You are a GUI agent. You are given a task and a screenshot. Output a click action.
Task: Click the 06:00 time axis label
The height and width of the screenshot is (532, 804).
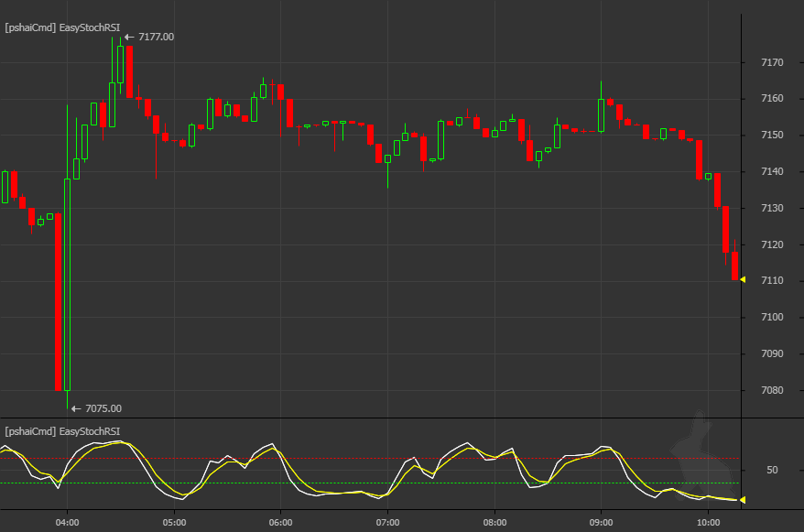point(281,523)
